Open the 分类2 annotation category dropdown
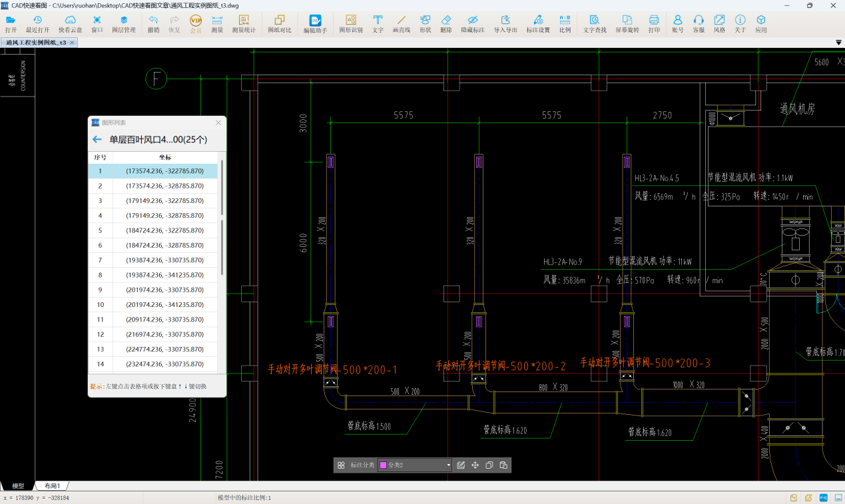 [448, 465]
